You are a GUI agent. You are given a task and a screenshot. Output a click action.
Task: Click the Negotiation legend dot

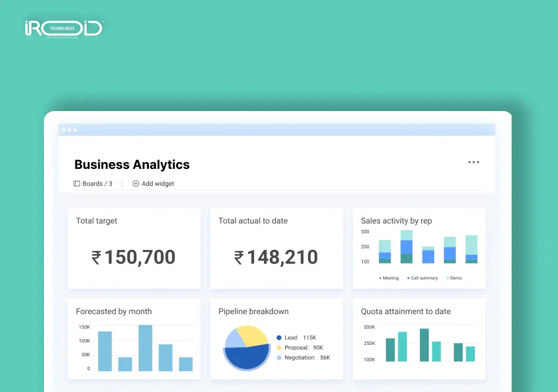coord(279,357)
